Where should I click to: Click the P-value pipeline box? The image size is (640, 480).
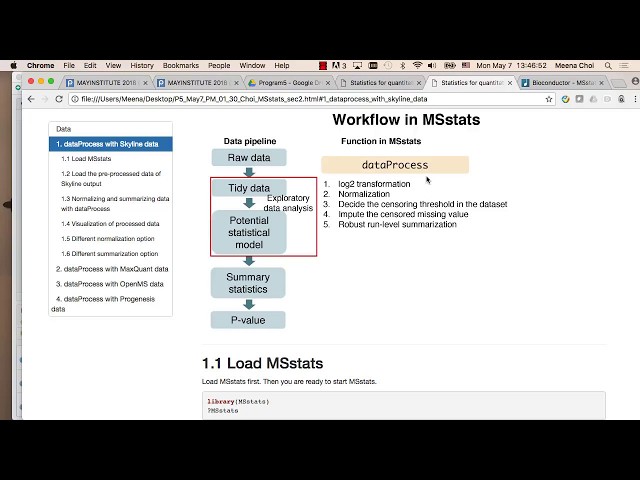(x=248, y=320)
